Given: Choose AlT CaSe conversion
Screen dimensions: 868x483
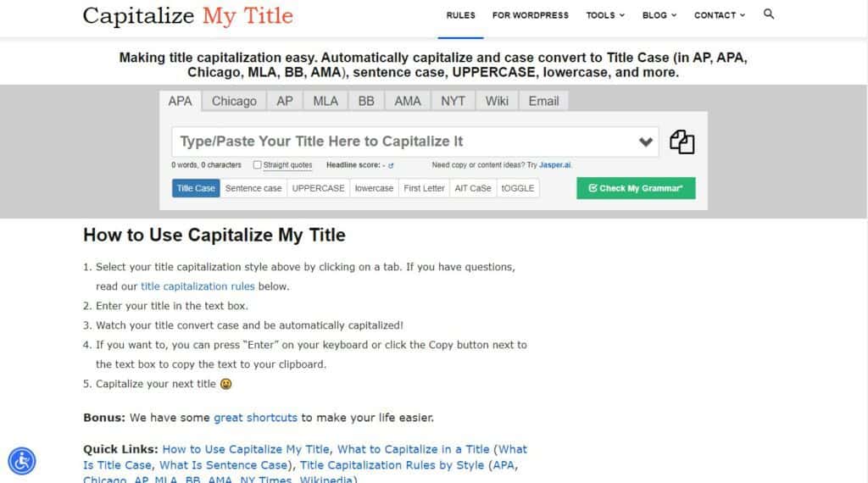Looking at the screenshot, I should [x=473, y=188].
